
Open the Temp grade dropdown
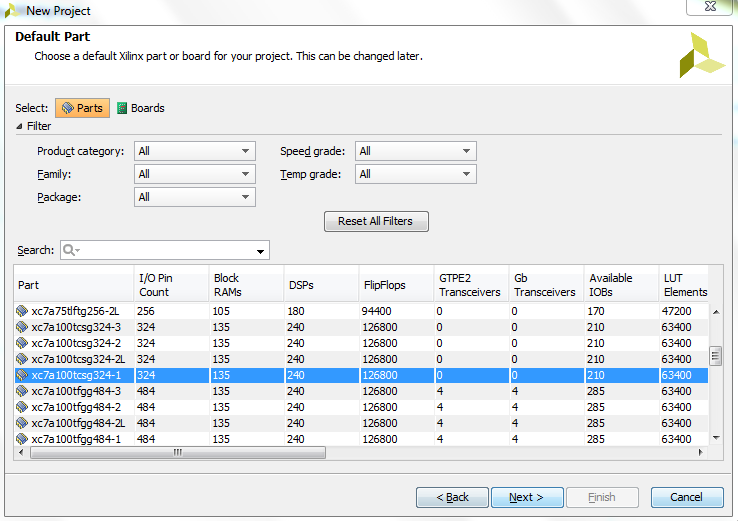[x=416, y=174]
